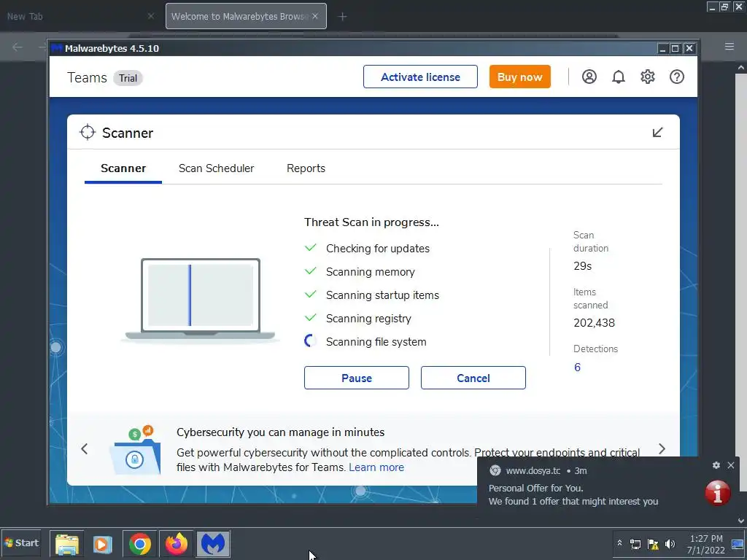Close the New Tab browser tab
This screenshot has width=747, height=560.
150,16
